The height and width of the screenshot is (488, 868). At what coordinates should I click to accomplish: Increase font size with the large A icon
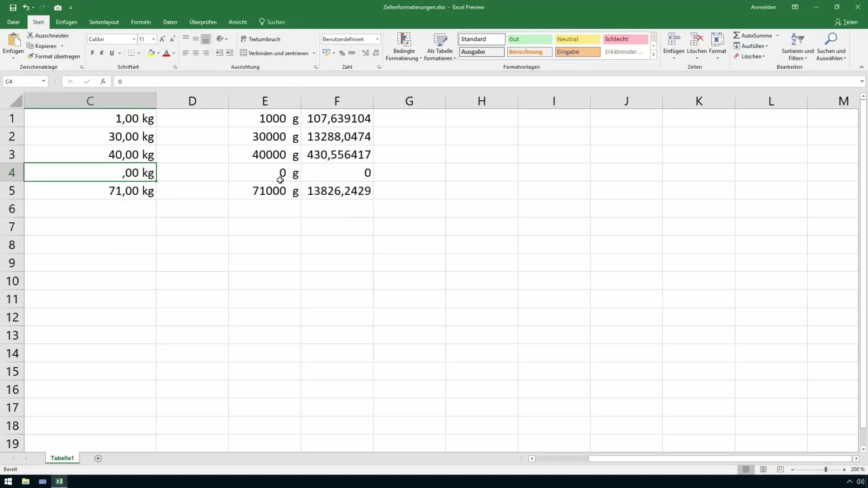click(162, 39)
